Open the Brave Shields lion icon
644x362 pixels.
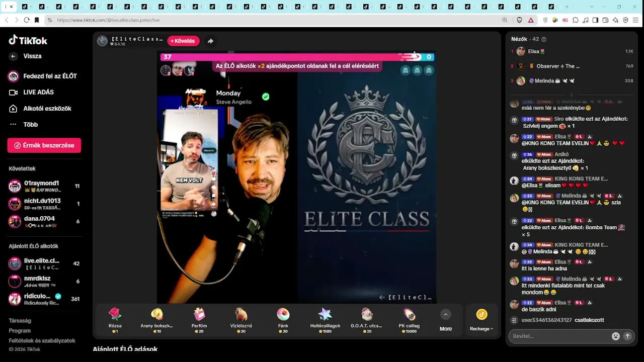(x=520, y=20)
